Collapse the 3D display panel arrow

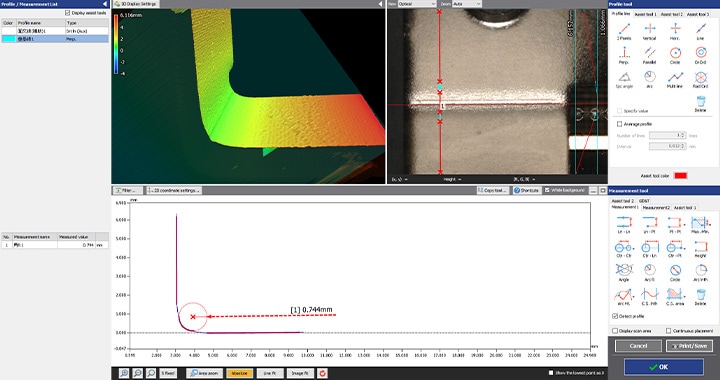[x=380, y=4]
